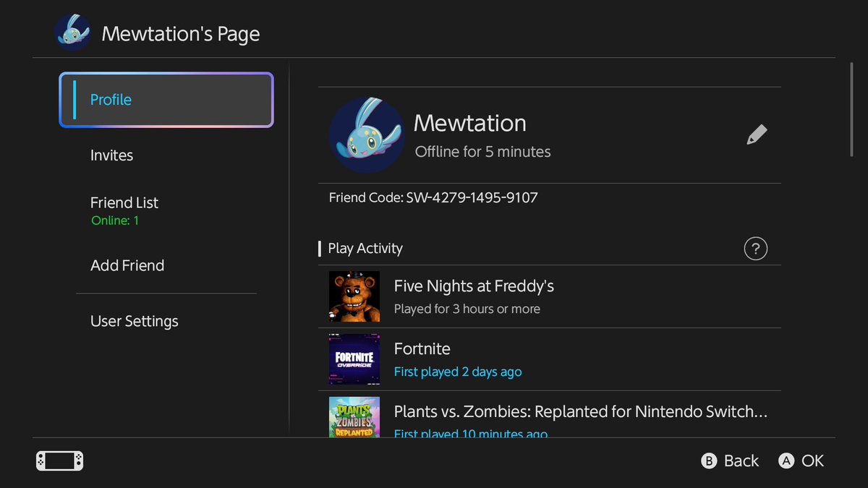Select the Plants vs. Zombies Replanted thumbnail

pyautogui.click(x=354, y=417)
